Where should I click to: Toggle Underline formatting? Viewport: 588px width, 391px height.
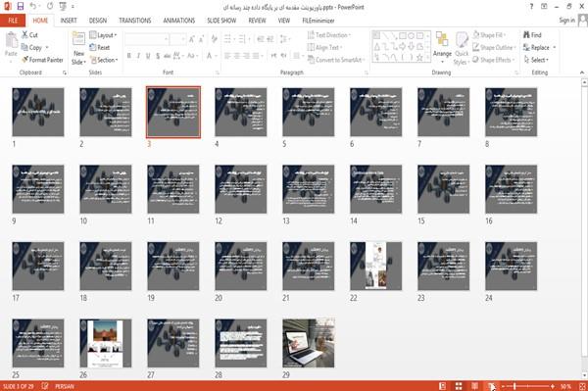[148, 56]
